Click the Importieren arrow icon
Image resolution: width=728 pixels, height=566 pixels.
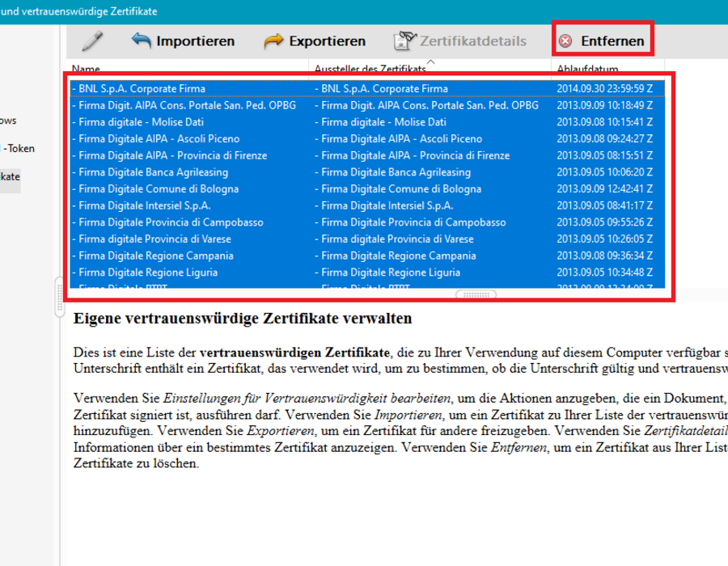[141, 40]
